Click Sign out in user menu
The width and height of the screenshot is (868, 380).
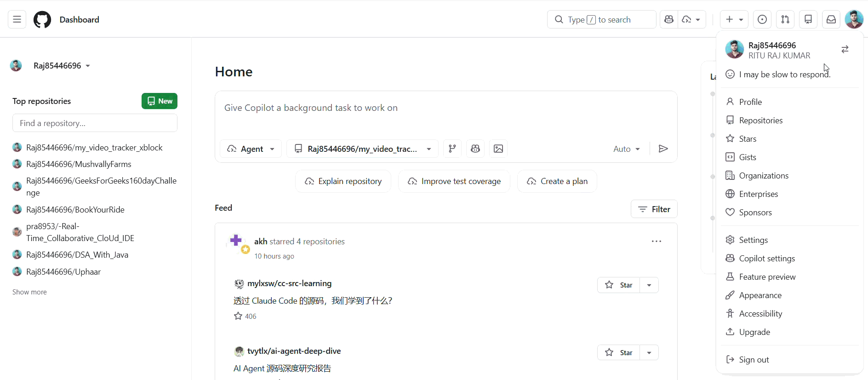[x=789, y=359]
